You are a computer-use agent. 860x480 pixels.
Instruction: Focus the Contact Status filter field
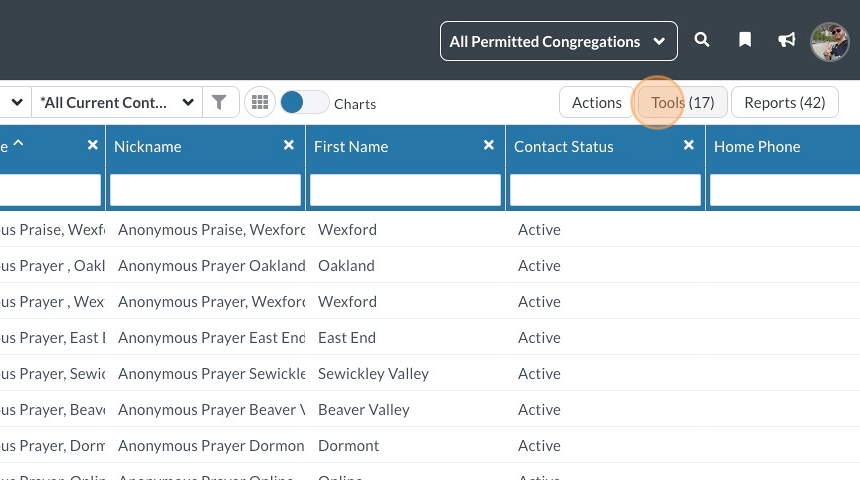pyautogui.click(x=605, y=189)
